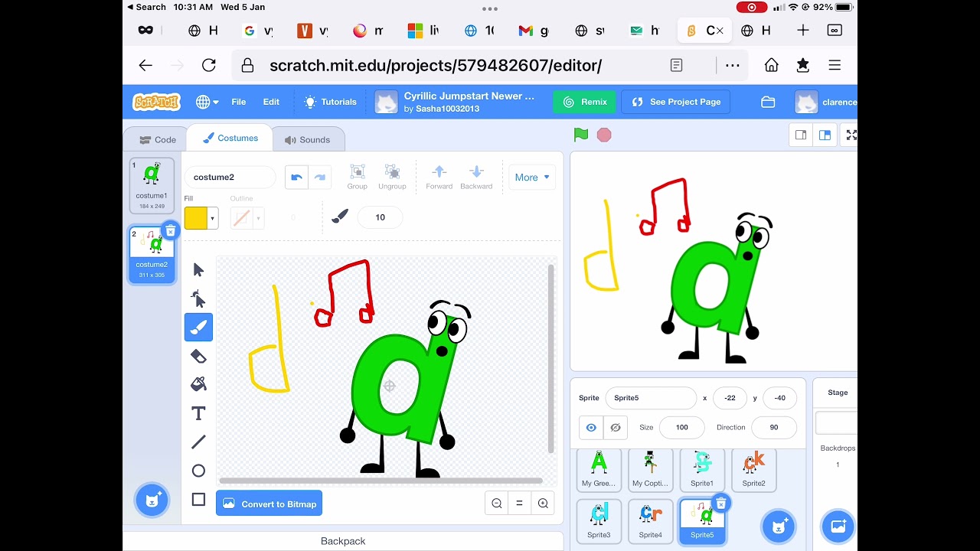Screen dimensions: 980x551
Task: Select the arrow Select tool
Action: [198, 269]
